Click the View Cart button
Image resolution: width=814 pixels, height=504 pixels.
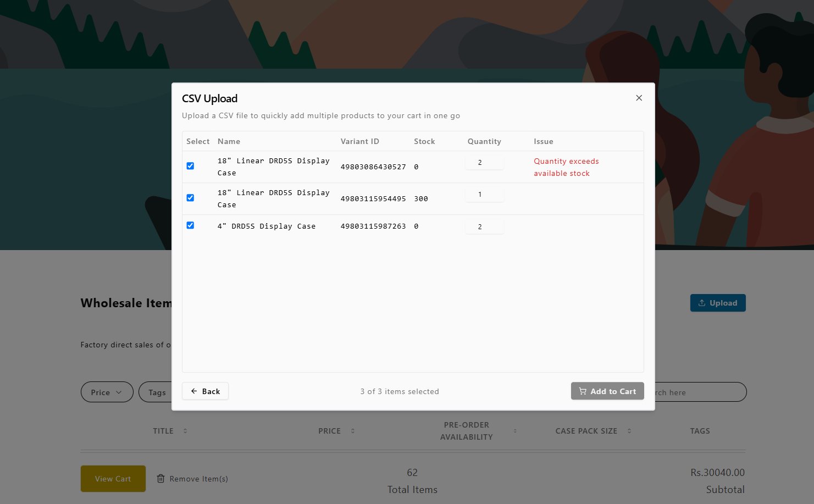point(113,479)
